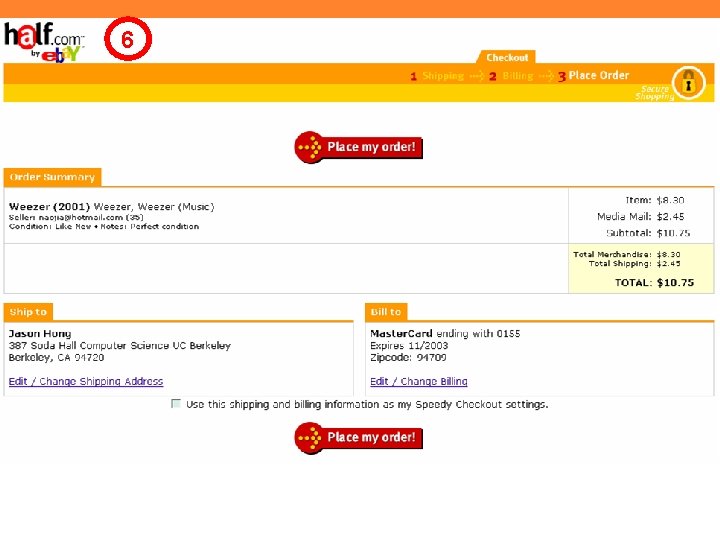The width and height of the screenshot is (720, 540).
Task: Click the Media Mail: $2.45 line
Action: (641, 216)
